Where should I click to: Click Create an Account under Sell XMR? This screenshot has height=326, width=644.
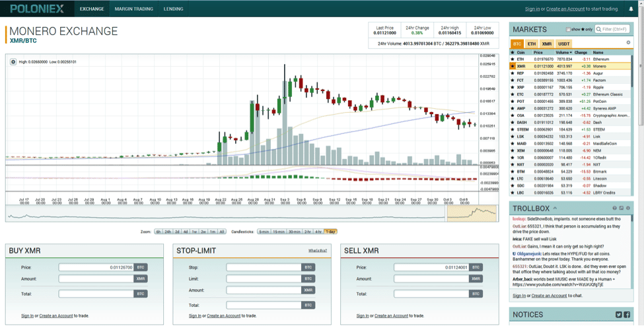(391, 315)
